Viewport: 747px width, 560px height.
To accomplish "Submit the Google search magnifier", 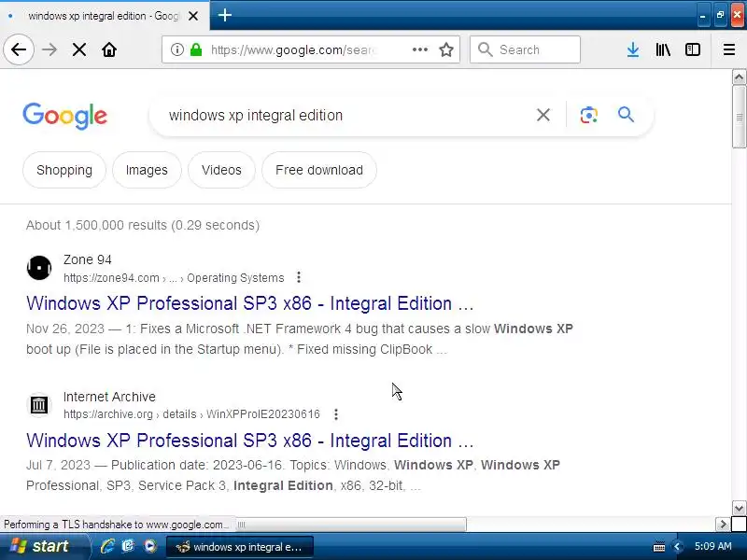I will (626, 115).
